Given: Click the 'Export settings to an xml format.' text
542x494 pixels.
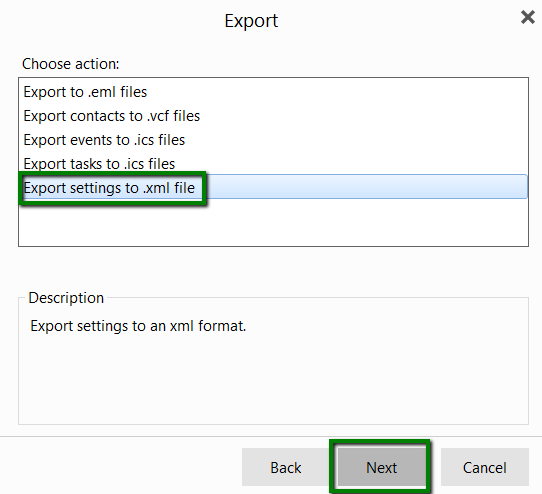Looking at the screenshot, I should coord(138,326).
